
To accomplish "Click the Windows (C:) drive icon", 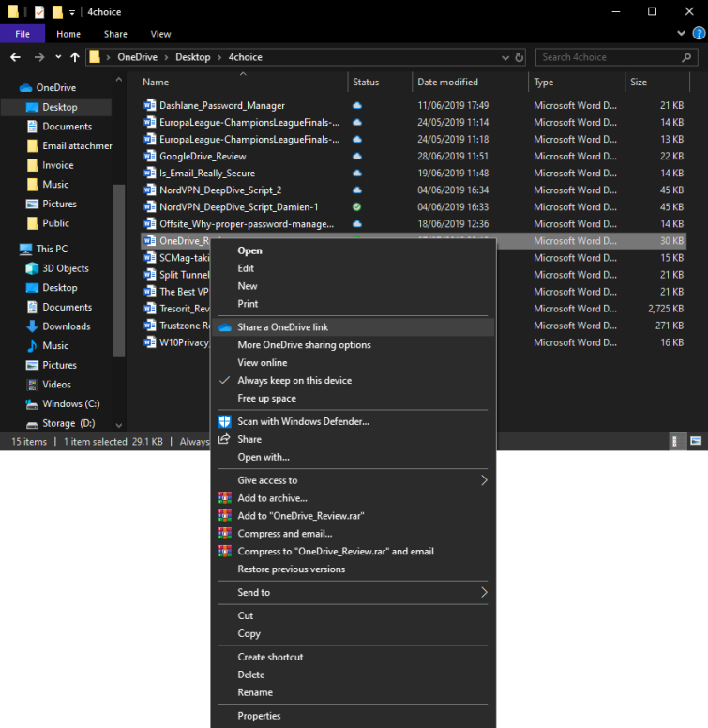I will tap(32, 404).
